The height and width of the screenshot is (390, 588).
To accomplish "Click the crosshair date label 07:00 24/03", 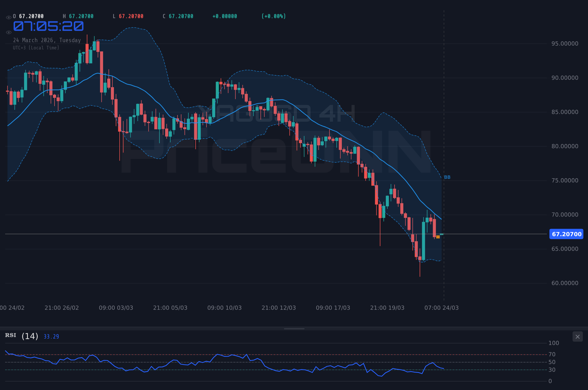I will [442, 307].
